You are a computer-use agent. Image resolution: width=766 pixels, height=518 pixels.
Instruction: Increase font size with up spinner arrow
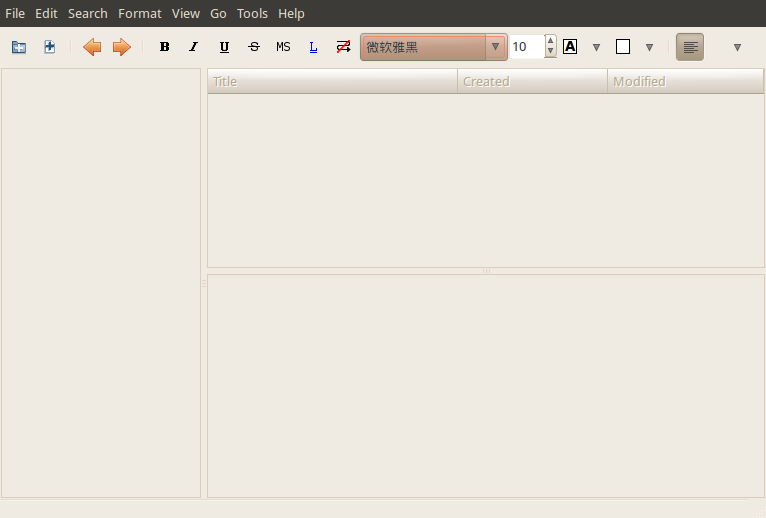(x=551, y=41)
